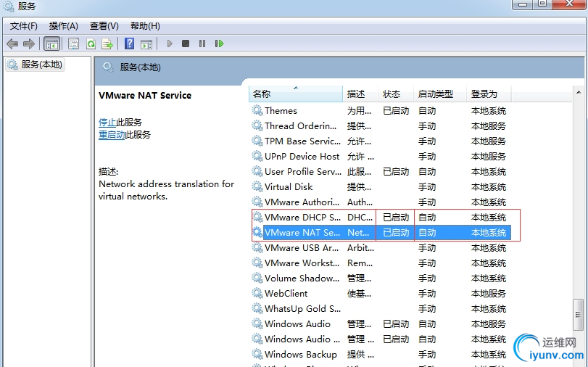Image resolution: width=588 pixels, height=367 pixels.
Task: Click the 重启动 service link
Action: click(x=112, y=135)
